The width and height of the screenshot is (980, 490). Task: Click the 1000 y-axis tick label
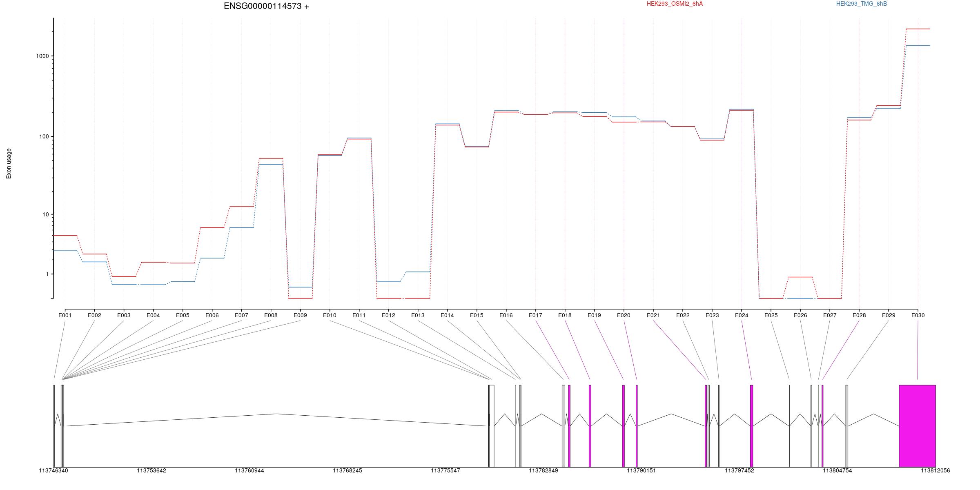pyautogui.click(x=42, y=56)
